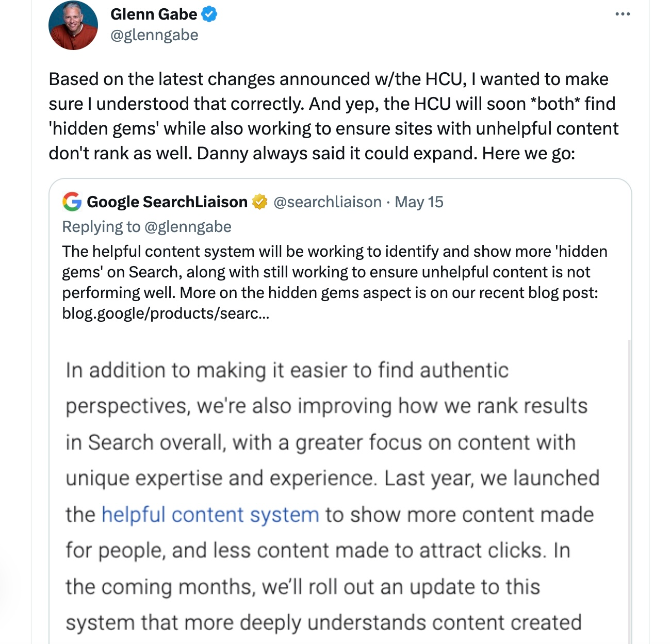The width and height of the screenshot is (670, 644).
Task: Click the Replying to @glenngabe mention
Action: [x=146, y=226]
